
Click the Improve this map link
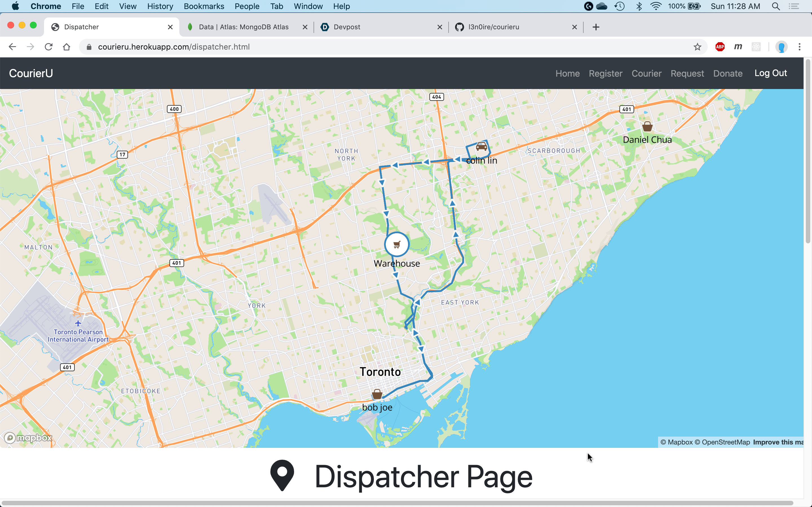coord(777,442)
